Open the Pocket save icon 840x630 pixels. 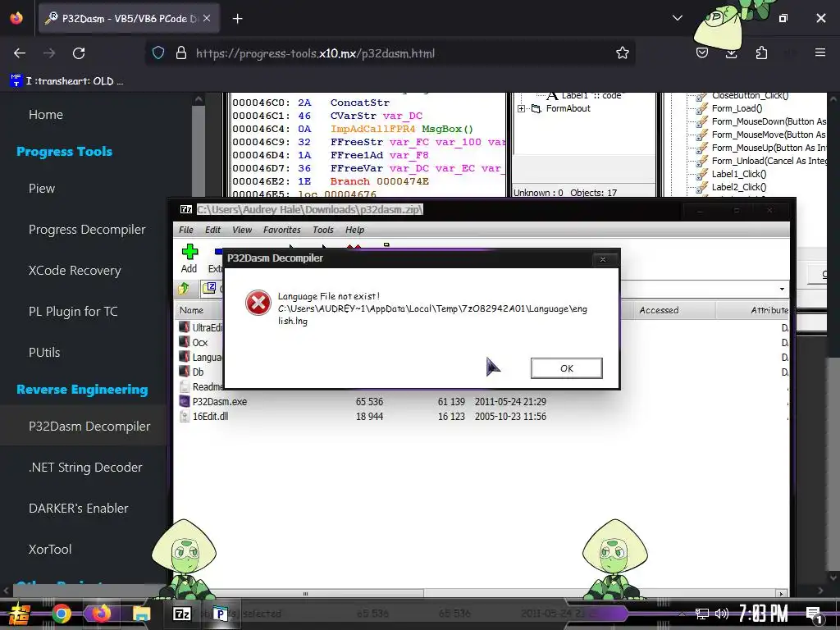[702, 53]
